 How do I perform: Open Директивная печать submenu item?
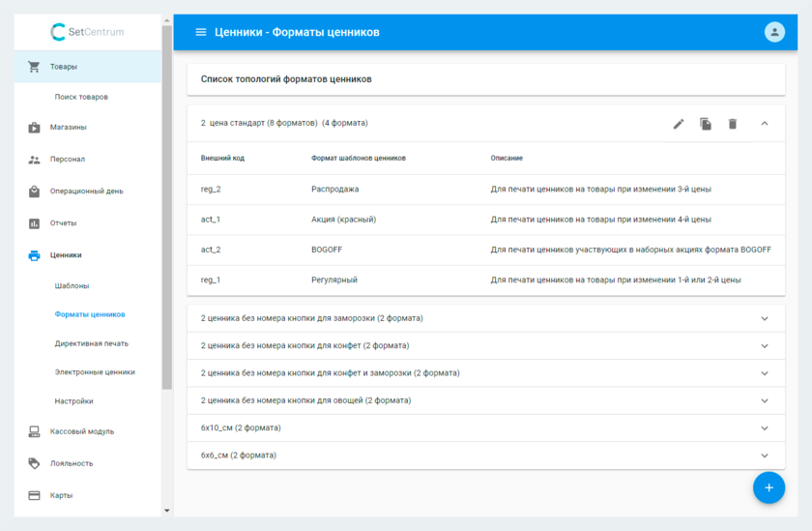pyautogui.click(x=91, y=343)
